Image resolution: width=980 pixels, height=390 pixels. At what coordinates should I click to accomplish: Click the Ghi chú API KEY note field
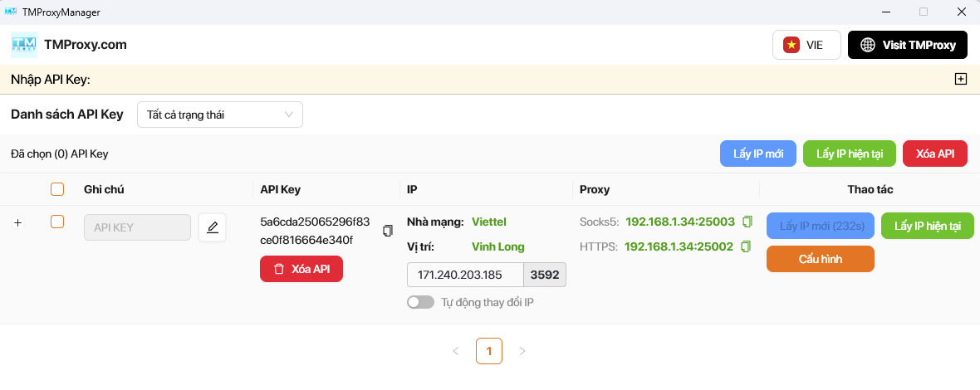tap(137, 227)
